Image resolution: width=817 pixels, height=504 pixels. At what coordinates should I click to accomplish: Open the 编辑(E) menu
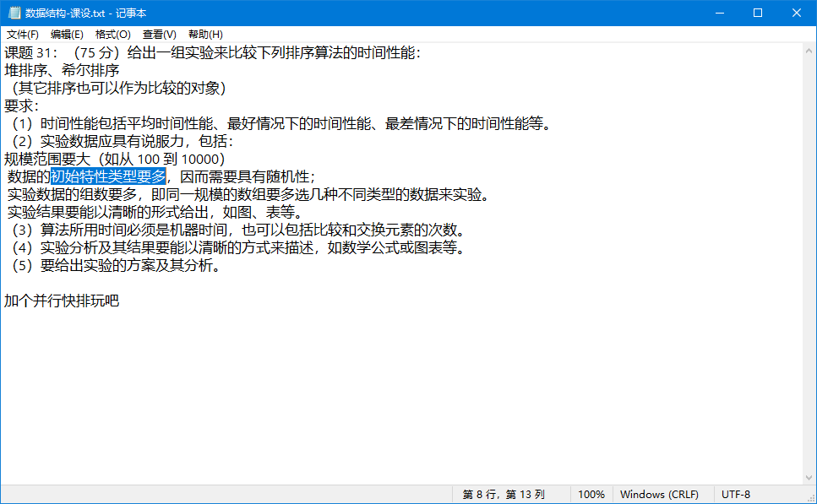(x=67, y=35)
